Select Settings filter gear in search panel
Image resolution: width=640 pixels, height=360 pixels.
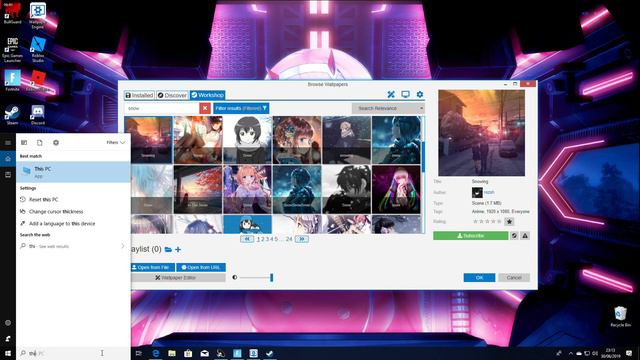point(56,142)
